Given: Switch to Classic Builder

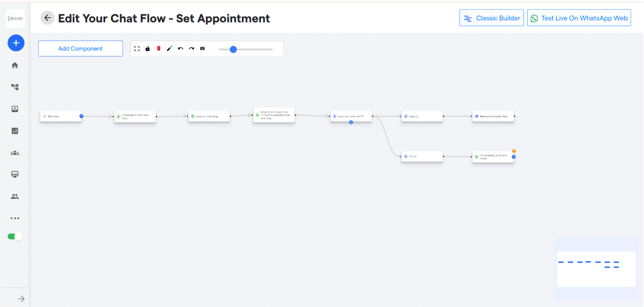Looking at the screenshot, I should point(492,18).
